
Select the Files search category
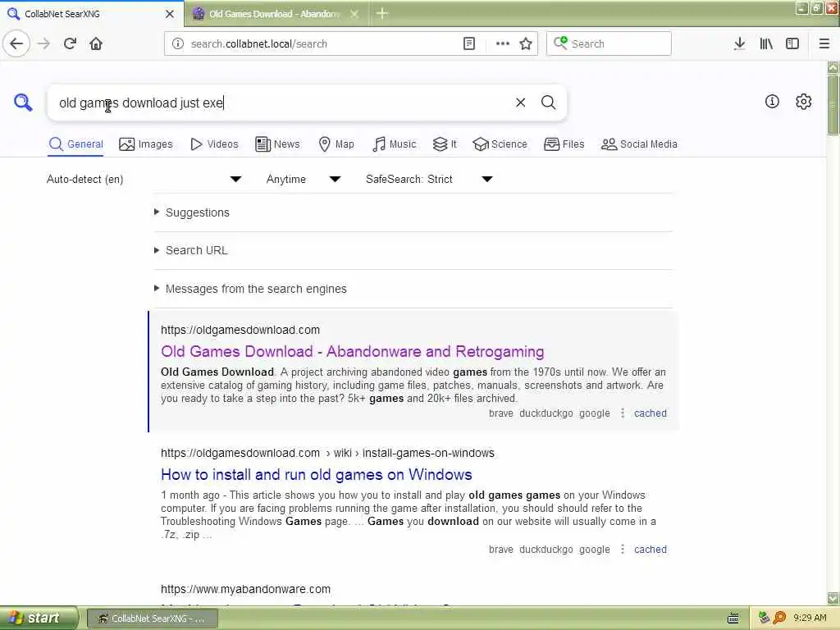tap(564, 144)
